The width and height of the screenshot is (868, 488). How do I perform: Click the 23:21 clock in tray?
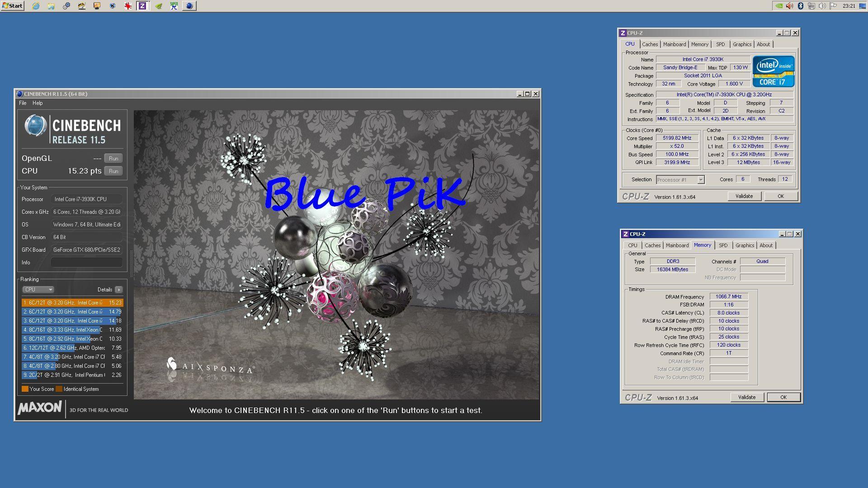tap(849, 6)
